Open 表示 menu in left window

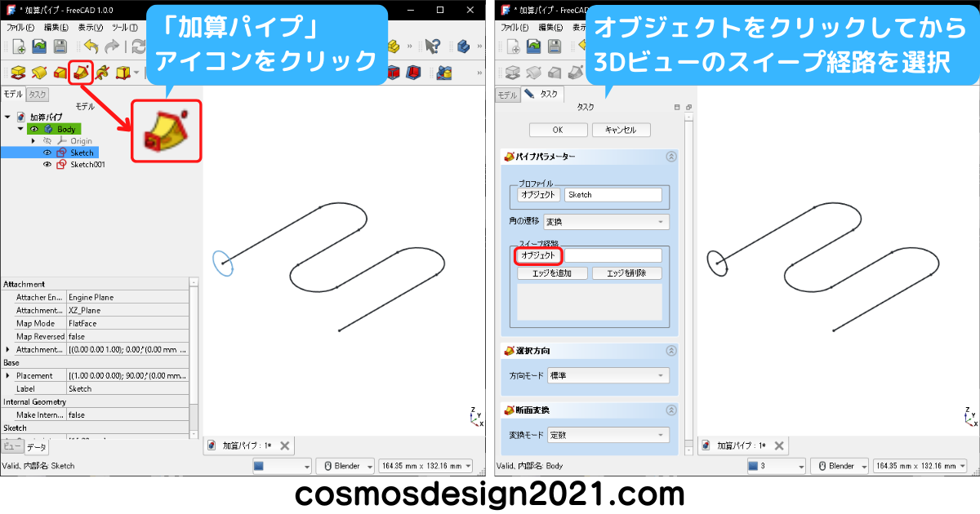point(91,27)
